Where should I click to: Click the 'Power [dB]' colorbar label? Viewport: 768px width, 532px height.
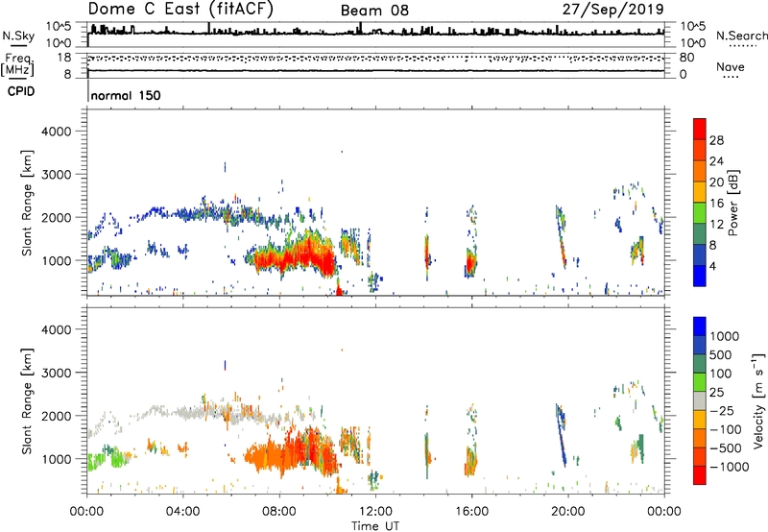coord(733,203)
